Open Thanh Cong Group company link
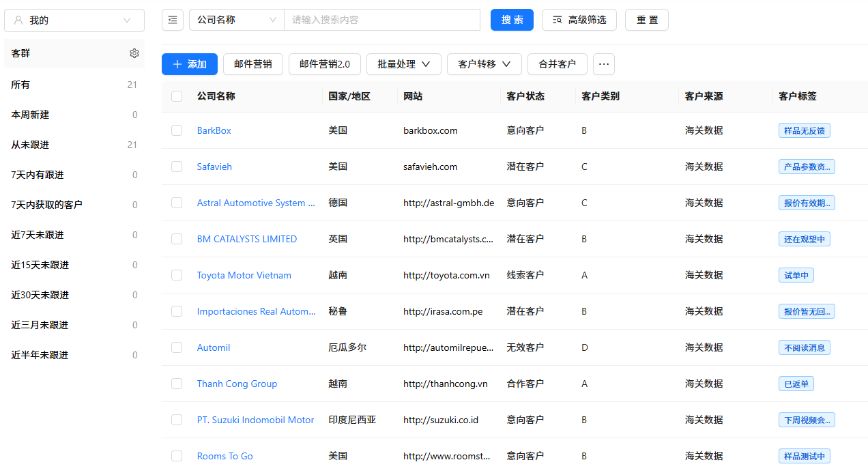The width and height of the screenshot is (868, 473). tap(237, 384)
